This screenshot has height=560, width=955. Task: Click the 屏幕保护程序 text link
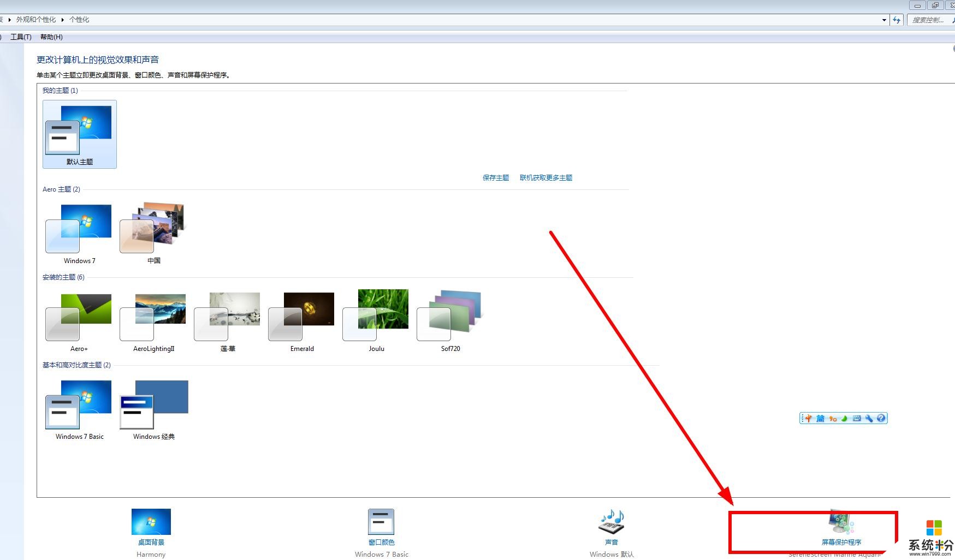841,543
